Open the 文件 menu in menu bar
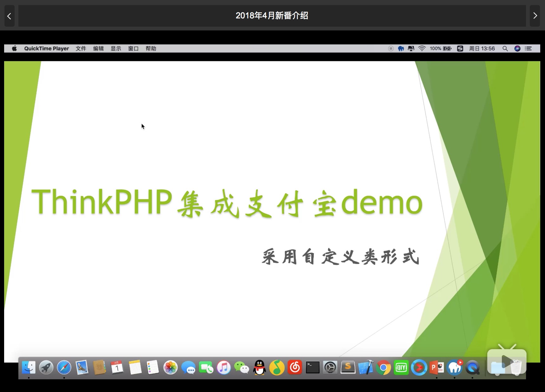Image resolution: width=545 pixels, height=392 pixels. (x=81, y=49)
